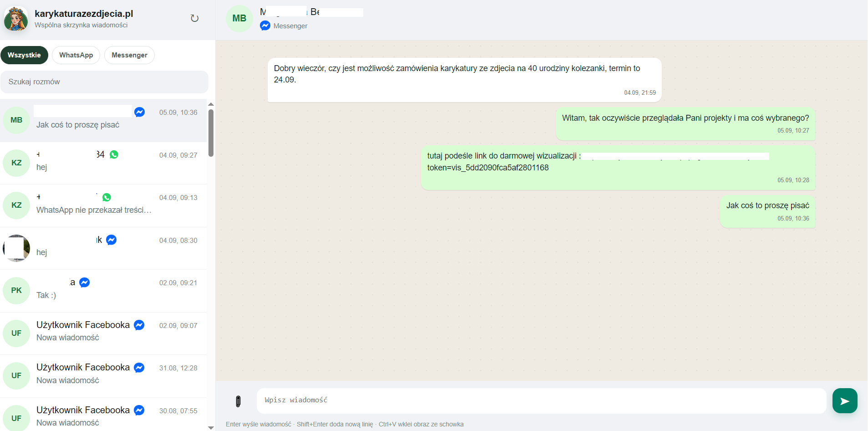The width and height of the screenshot is (868, 431).
Task: Click Messenger badge on 04.09, 08:30 conversation
Action: click(x=112, y=240)
